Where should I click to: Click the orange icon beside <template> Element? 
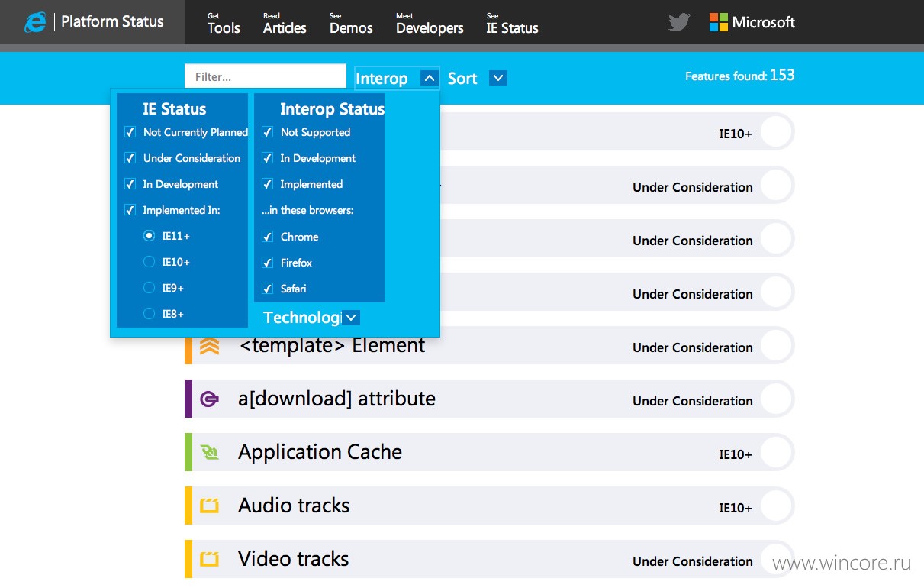pos(209,346)
